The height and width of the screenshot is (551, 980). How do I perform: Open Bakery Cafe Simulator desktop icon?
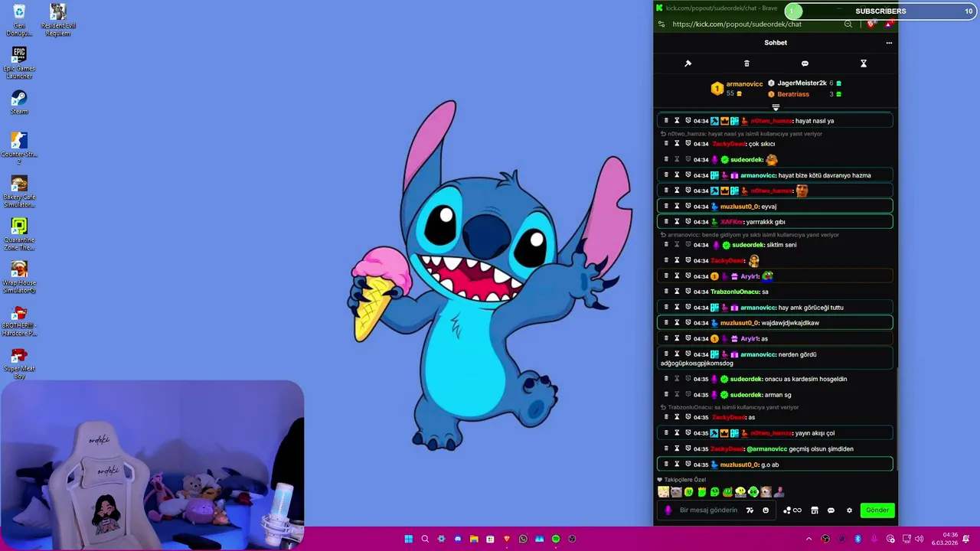[19, 192]
